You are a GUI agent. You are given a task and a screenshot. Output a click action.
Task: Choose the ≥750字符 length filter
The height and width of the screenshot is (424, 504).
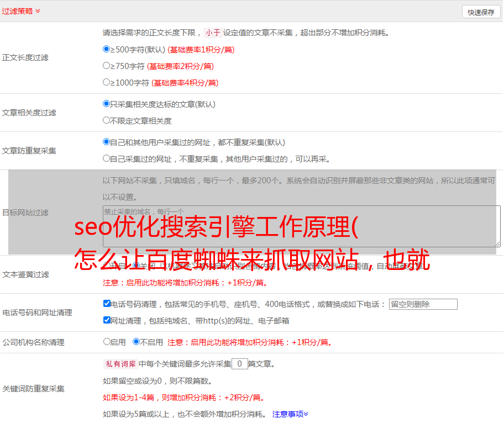point(107,66)
